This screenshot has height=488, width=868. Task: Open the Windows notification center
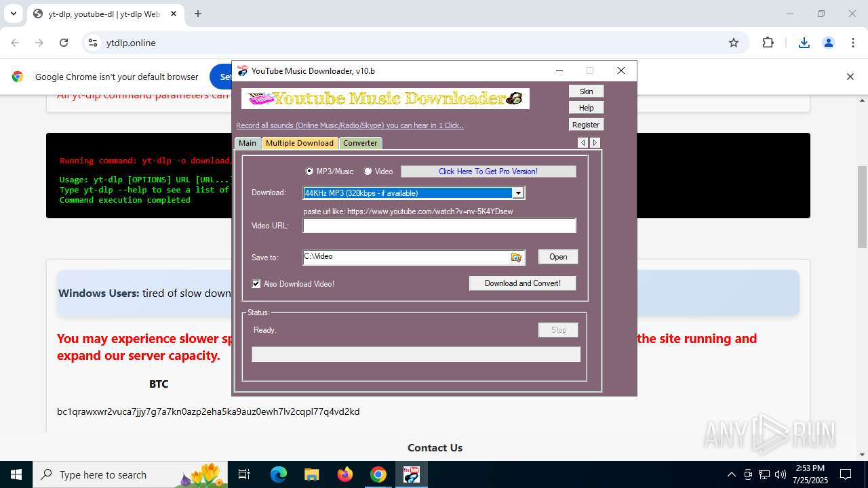point(846,474)
